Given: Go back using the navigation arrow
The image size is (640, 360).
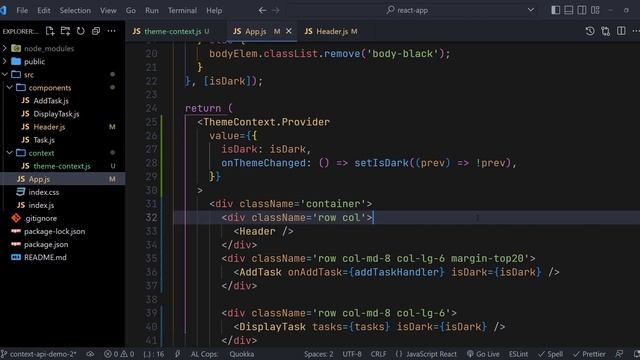Looking at the screenshot, I should tap(262, 10).
